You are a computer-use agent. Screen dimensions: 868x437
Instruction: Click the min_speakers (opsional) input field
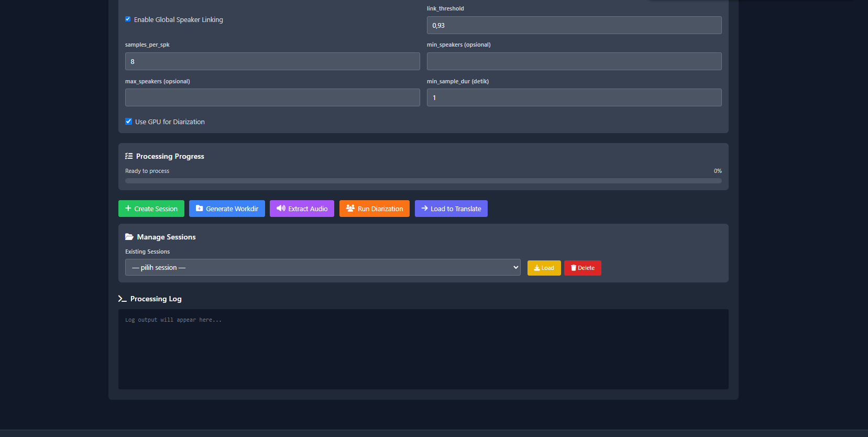click(x=574, y=61)
